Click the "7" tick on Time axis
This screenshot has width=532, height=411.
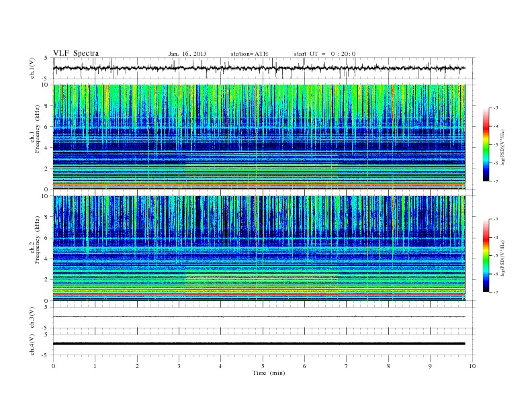347,366
